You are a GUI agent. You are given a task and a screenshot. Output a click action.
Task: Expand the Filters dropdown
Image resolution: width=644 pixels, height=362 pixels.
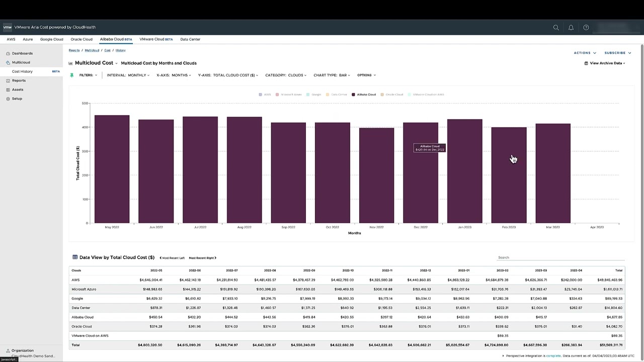coord(88,75)
